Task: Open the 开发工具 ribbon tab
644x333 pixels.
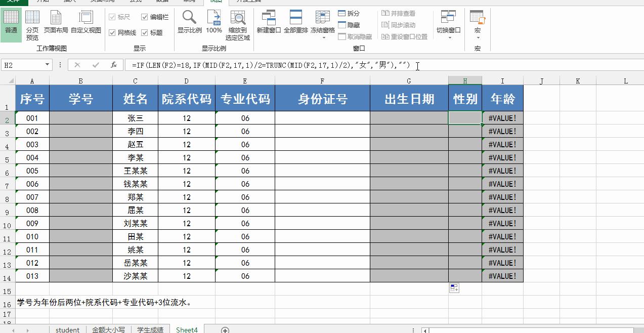Action: [x=248, y=1]
